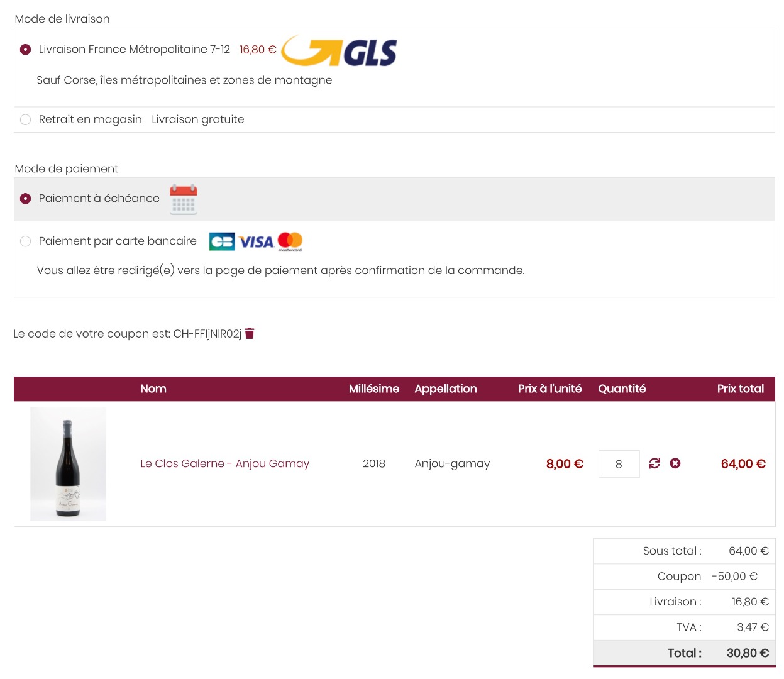Click the Livraison gratuite label
This screenshot has width=784, height=679.
(198, 119)
